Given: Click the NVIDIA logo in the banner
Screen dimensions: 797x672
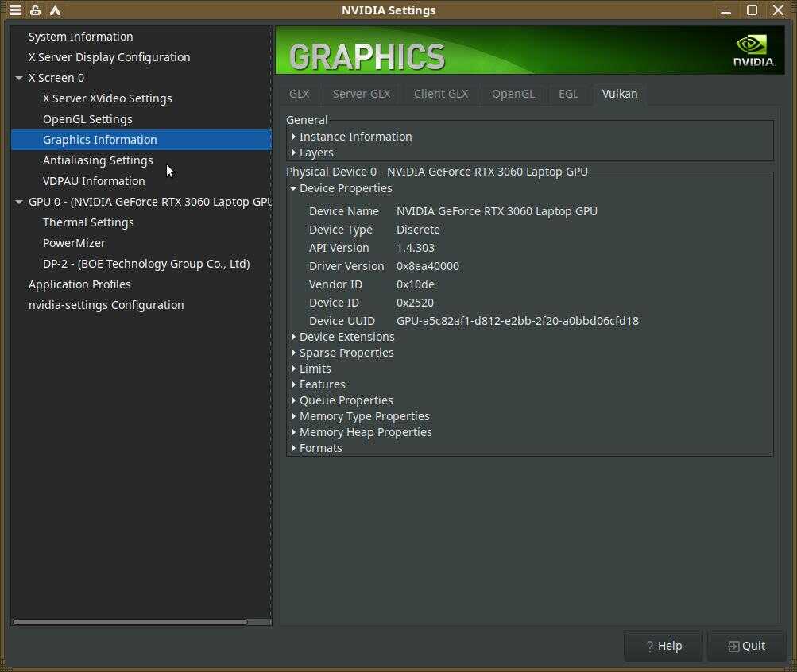Looking at the screenshot, I should coord(753,50).
